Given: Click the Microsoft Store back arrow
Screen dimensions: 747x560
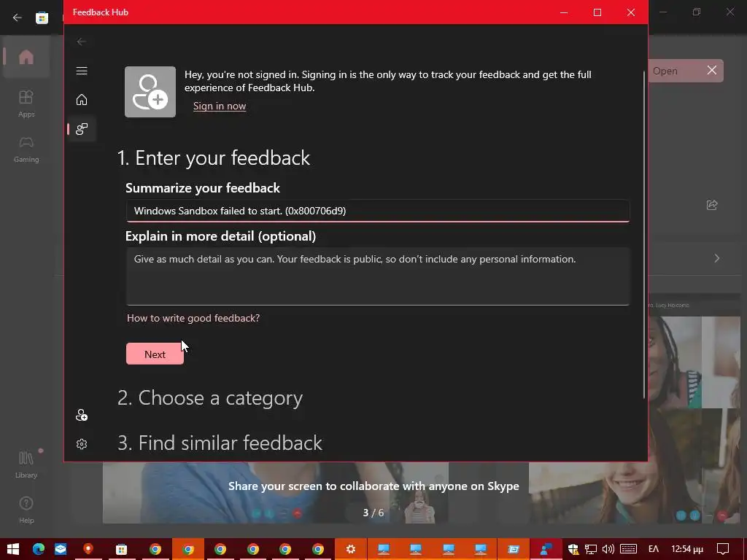Looking at the screenshot, I should (18, 17).
